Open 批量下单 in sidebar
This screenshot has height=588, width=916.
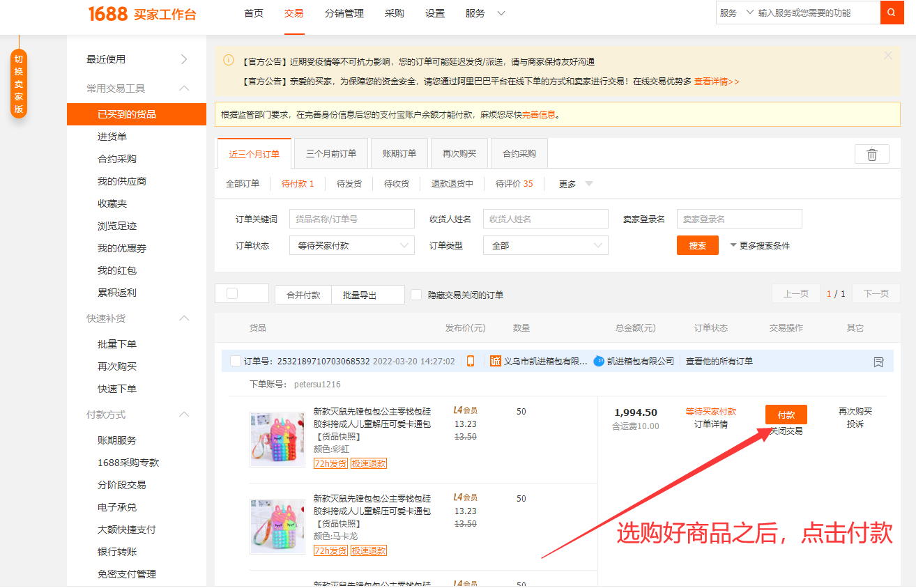(117, 344)
